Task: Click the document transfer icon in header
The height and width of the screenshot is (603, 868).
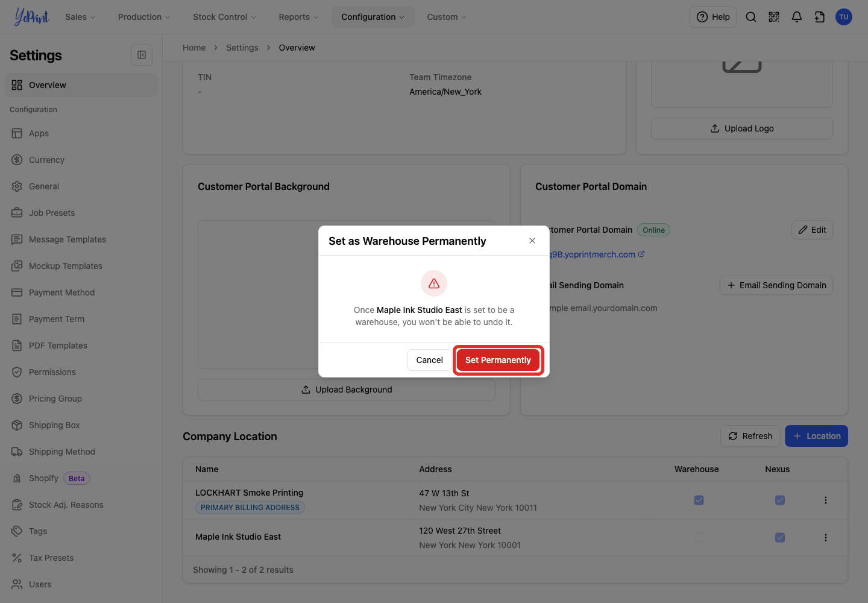Action: coord(820,17)
